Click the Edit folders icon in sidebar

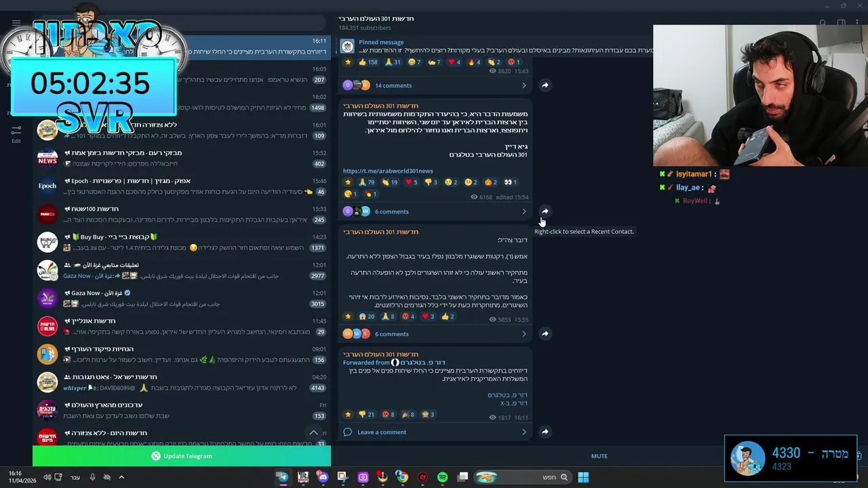(x=16, y=133)
